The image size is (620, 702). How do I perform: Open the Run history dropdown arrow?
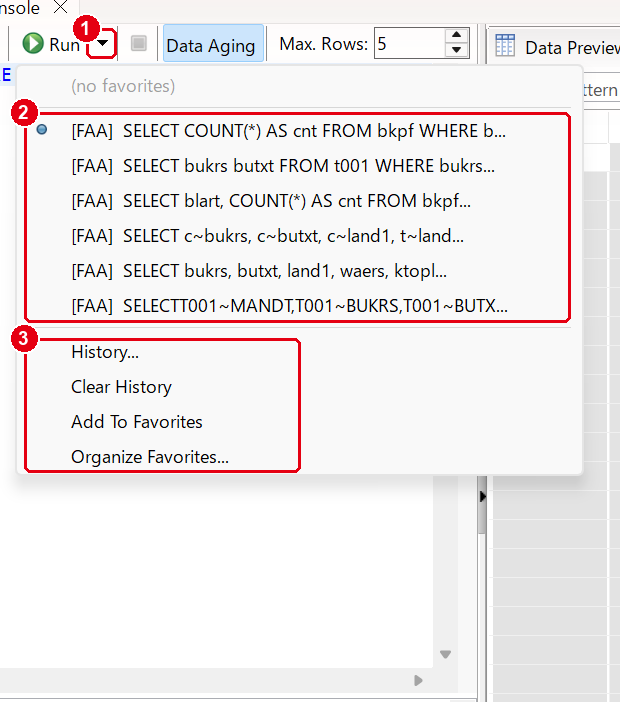(103, 43)
